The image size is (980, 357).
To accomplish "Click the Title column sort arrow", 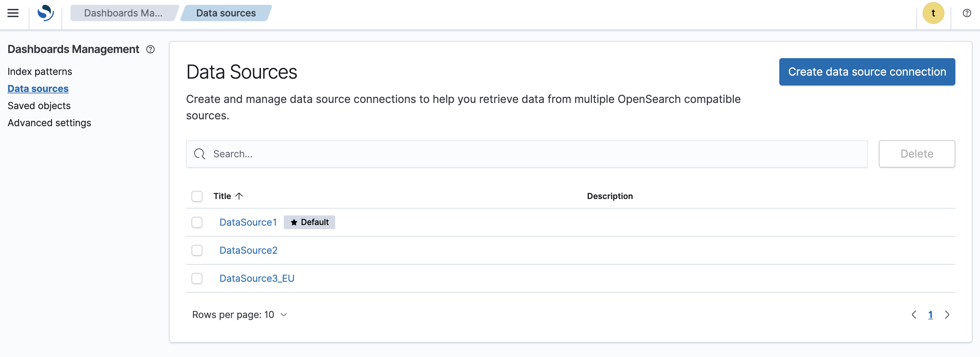I will pos(239,196).
